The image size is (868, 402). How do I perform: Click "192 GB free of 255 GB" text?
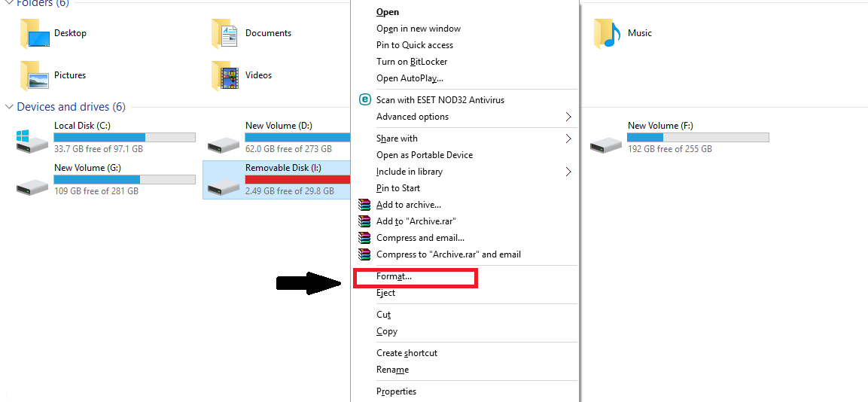coord(670,150)
